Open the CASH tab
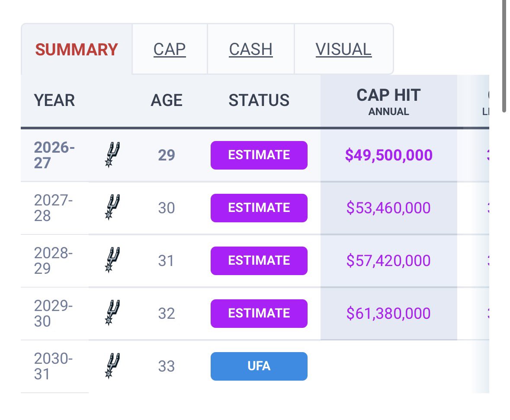510x420 pixels. [x=251, y=49]
